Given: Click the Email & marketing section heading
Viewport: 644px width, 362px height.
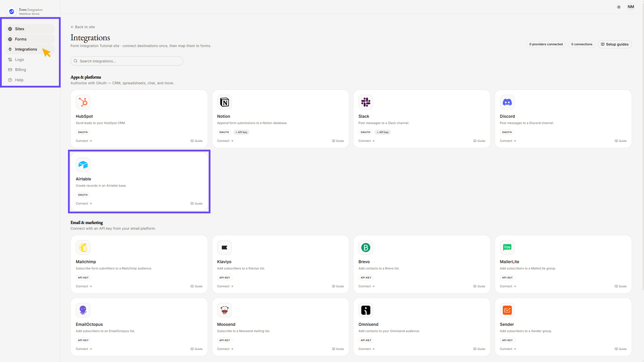Looking at the screenshot, I should tap(87, 222).
